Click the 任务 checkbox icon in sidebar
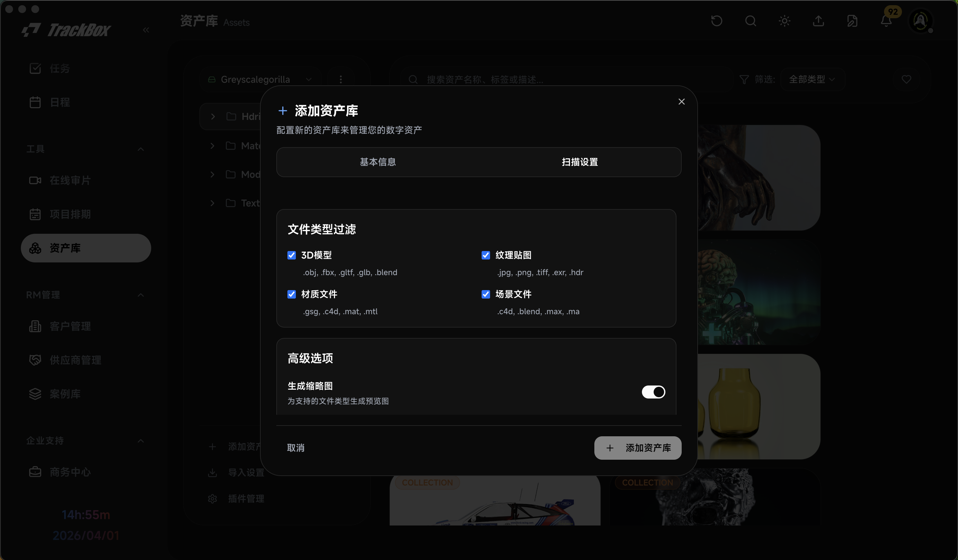The image size is (958, 560). pos(35,68)
